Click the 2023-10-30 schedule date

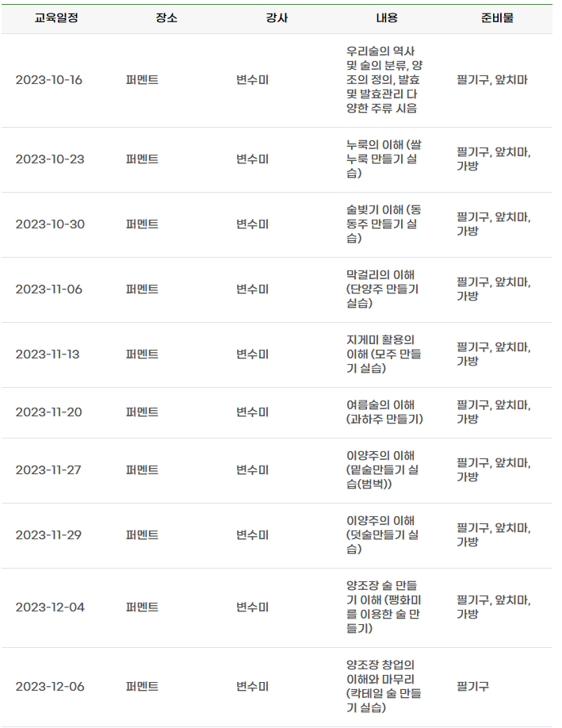pyautogui.click(x=50, y=224)
